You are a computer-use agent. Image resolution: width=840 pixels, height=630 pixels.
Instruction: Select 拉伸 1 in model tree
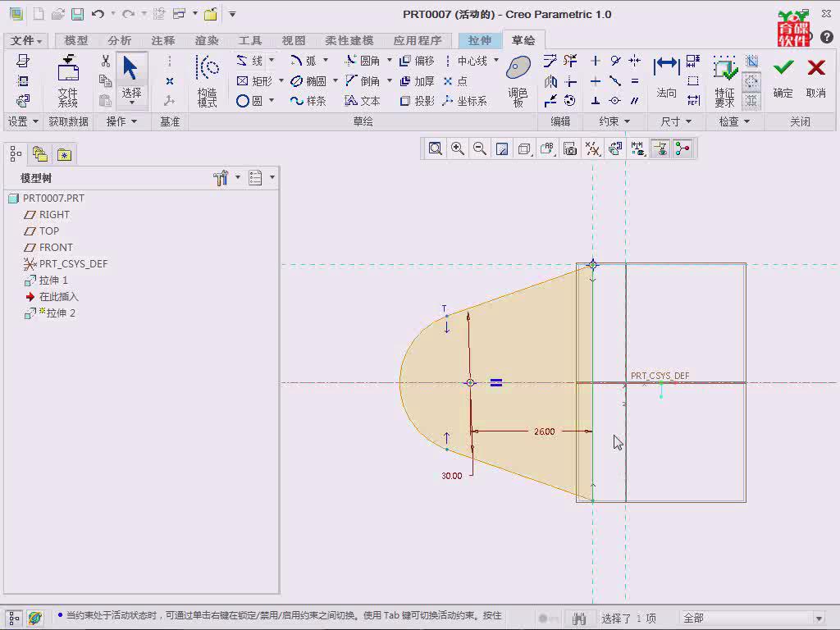tap(46, 281)
